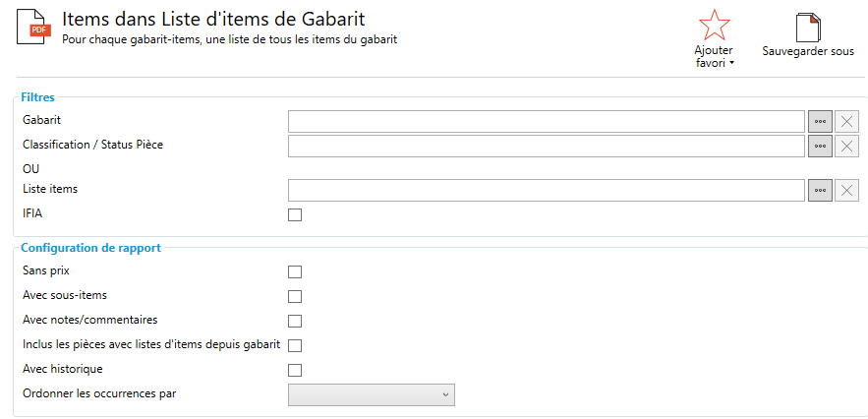Tick the Sans prix checkbox

pyautogui.click(x=295, y=271)
